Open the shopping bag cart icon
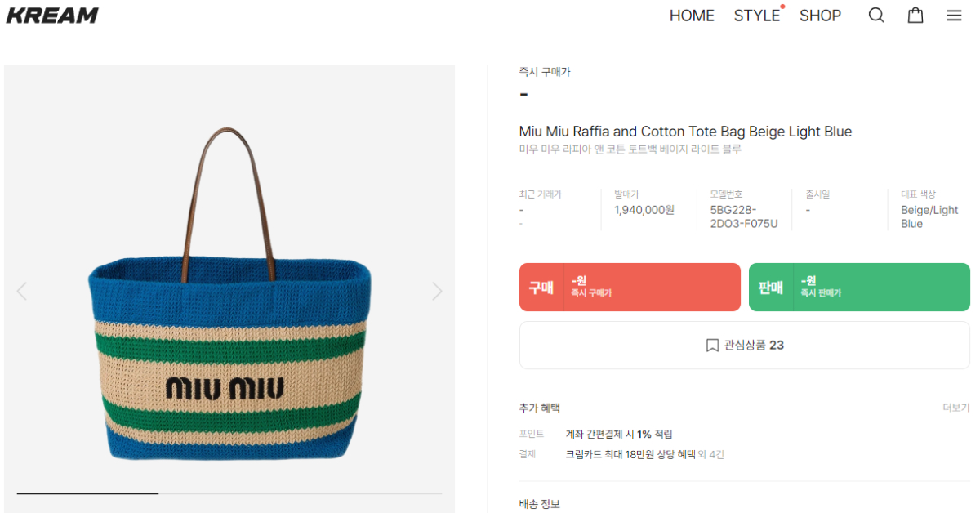Image resolution: width=980 pixels, height=513 pixels. (915, 16)
